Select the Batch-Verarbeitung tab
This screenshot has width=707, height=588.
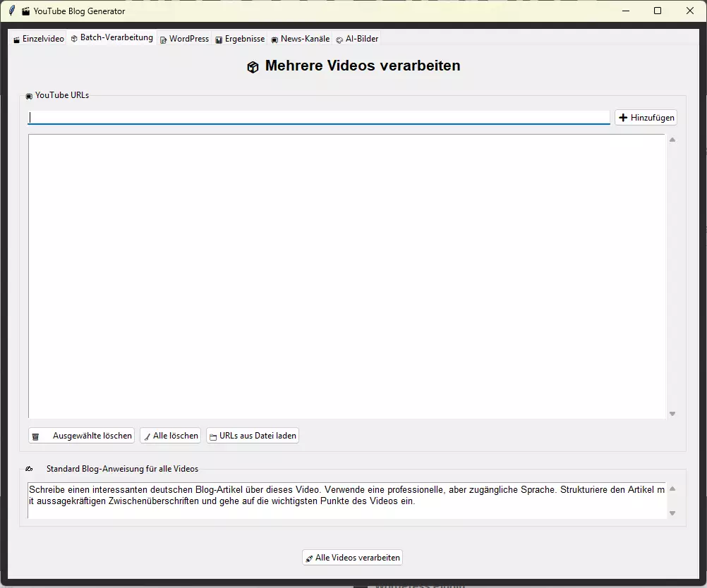[111, 38]
